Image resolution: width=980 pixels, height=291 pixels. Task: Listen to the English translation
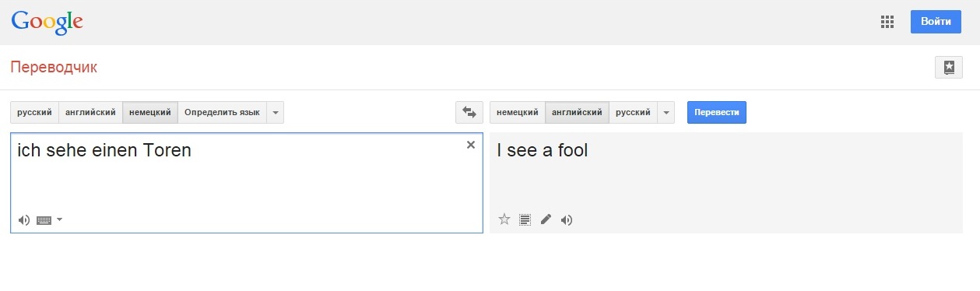[567, 219]
